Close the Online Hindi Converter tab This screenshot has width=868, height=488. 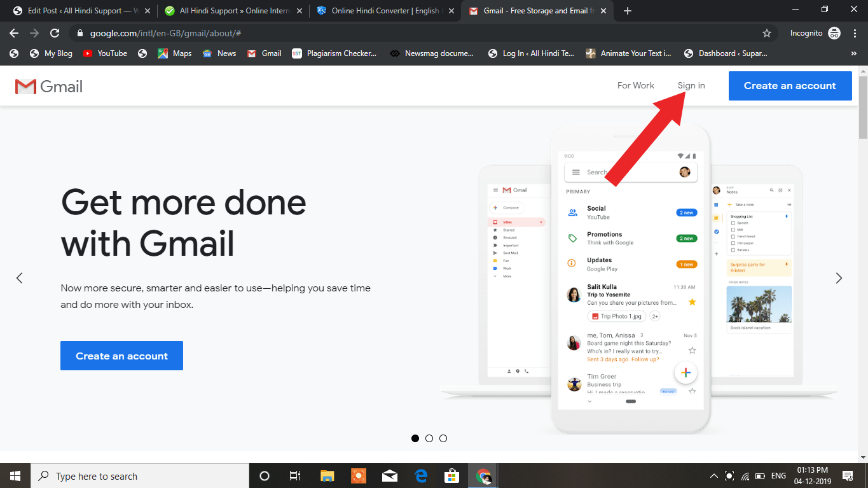click(x=451, y=11)
